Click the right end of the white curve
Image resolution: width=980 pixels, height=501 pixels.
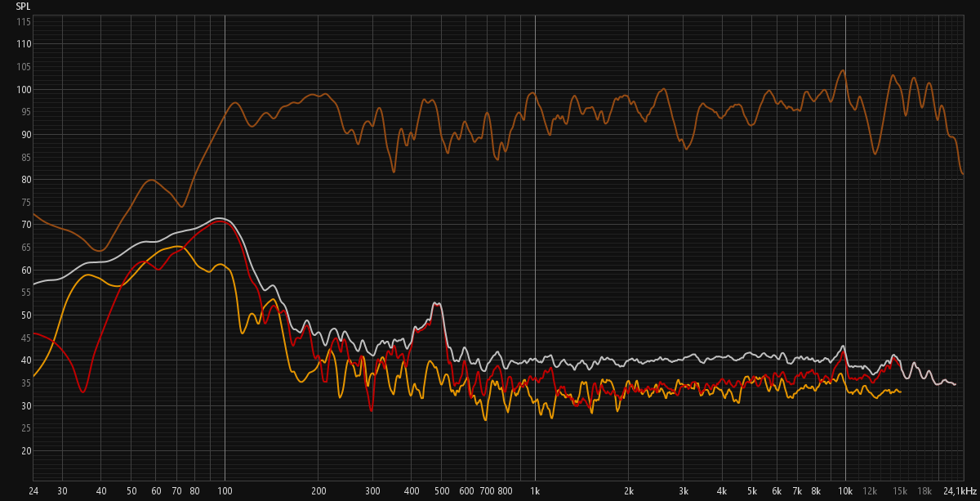(x=955, y=384)
